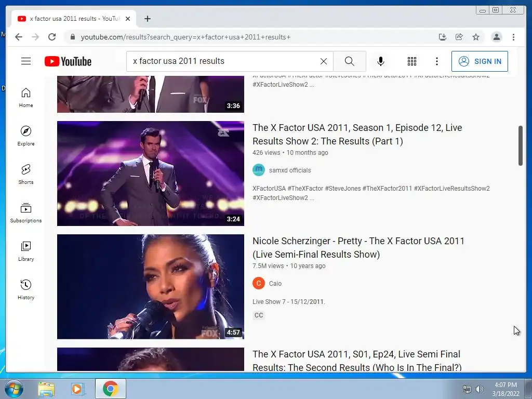Click '426 views • 10 months ago' text

(x=290, y=153)
